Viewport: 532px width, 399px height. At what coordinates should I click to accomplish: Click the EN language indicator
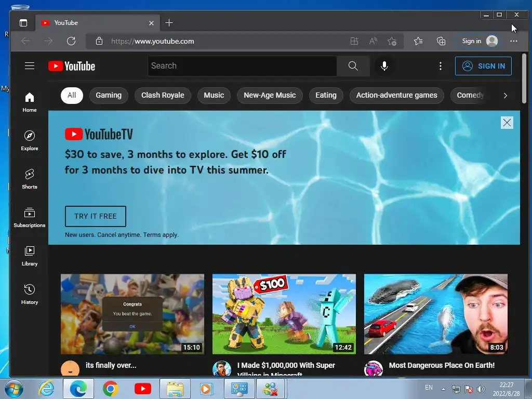pos(429,388)
